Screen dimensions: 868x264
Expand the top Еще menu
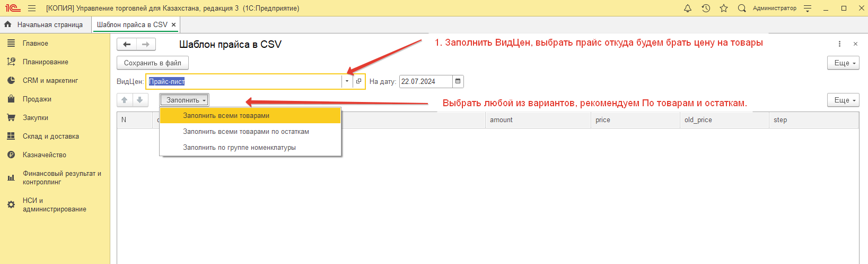pyautogui.click(x=843, y=63)
